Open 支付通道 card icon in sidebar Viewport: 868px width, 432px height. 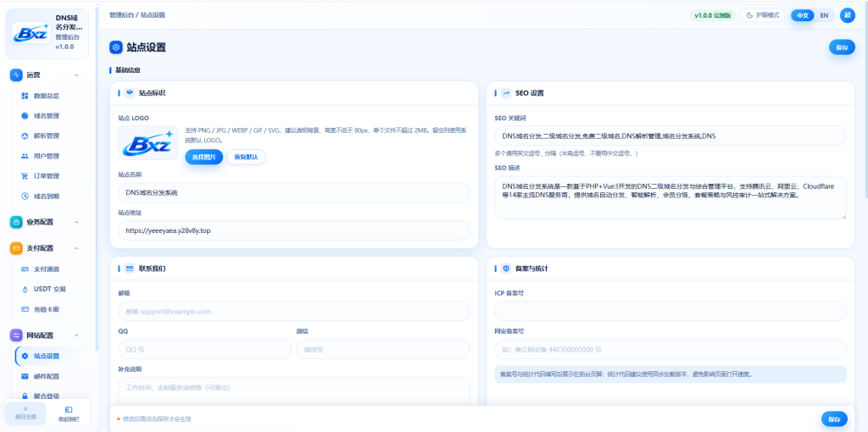coord(25,269)
